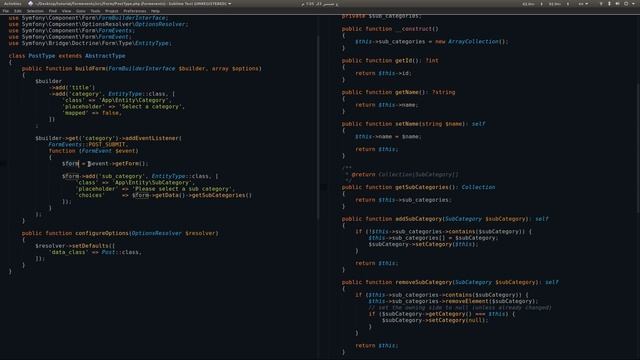
Task: Click the '@return Collection|SubCategory[]' comment
Action: tap(405, 175)
